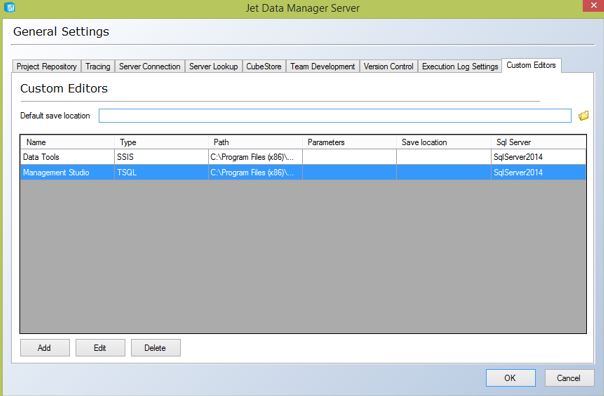Click the path cell of Data Tools row

click(x=255, y=157)
